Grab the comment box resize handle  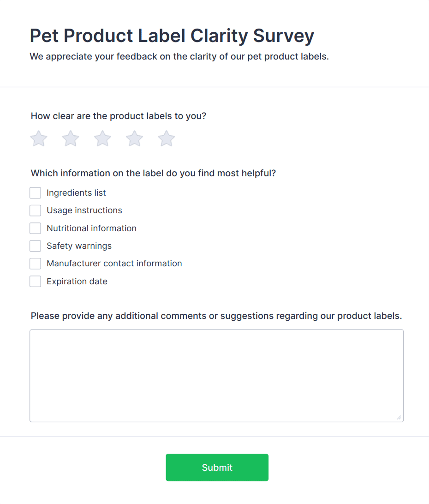click(399, 418)
